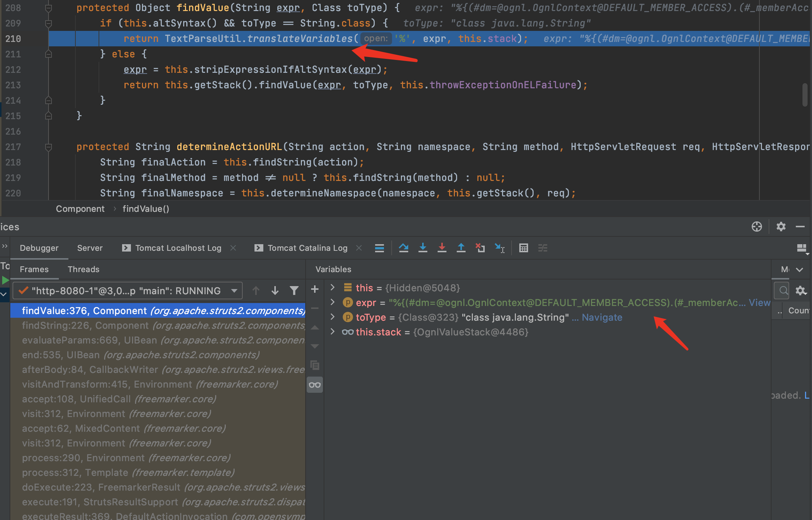This screenshot has width=812, height=520.
Task: Open the Services panel gear settings
Action: [x=781, y=227]
